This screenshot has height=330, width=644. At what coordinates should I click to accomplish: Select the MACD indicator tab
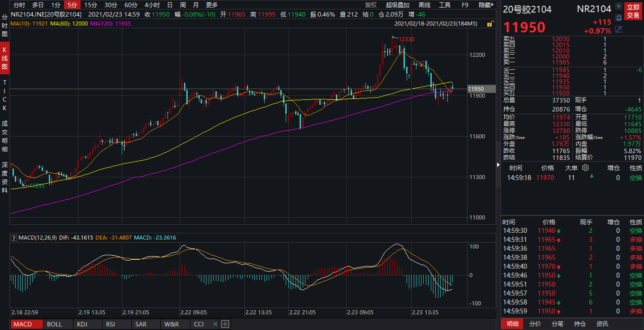click(x=27, y=324)
